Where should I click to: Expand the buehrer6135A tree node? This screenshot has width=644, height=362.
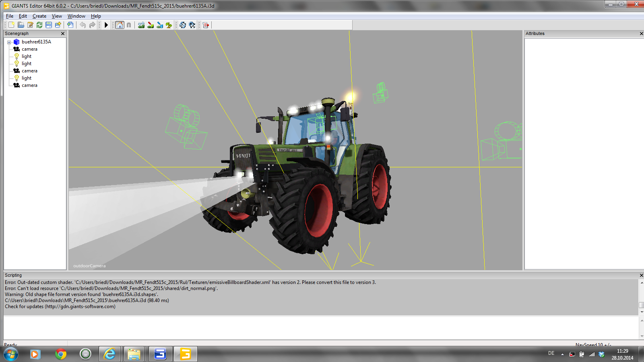[x=9, y=42]
